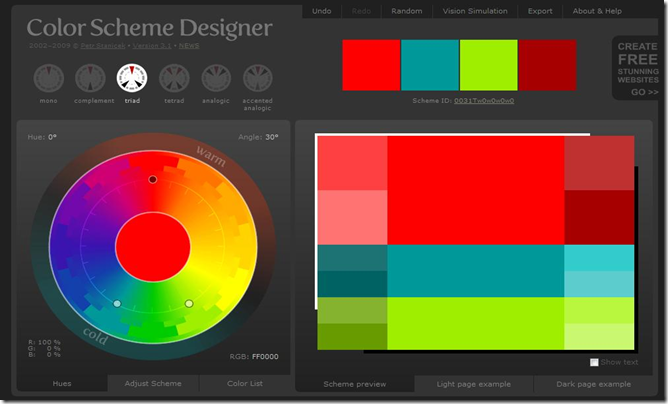This screenshot has height=404, width=668.
Task: Open the Scheme ID link
Action: 484,101
